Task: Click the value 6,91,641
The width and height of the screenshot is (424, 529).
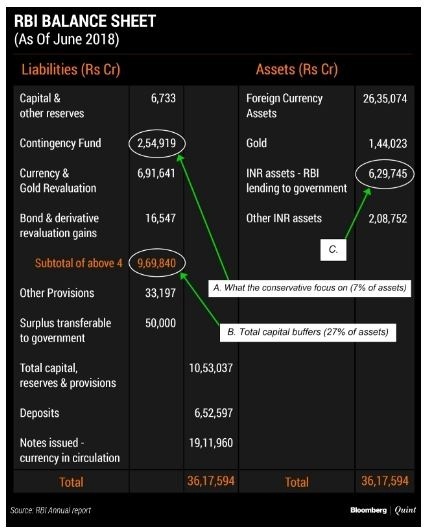Action: [x=156, y=173]
